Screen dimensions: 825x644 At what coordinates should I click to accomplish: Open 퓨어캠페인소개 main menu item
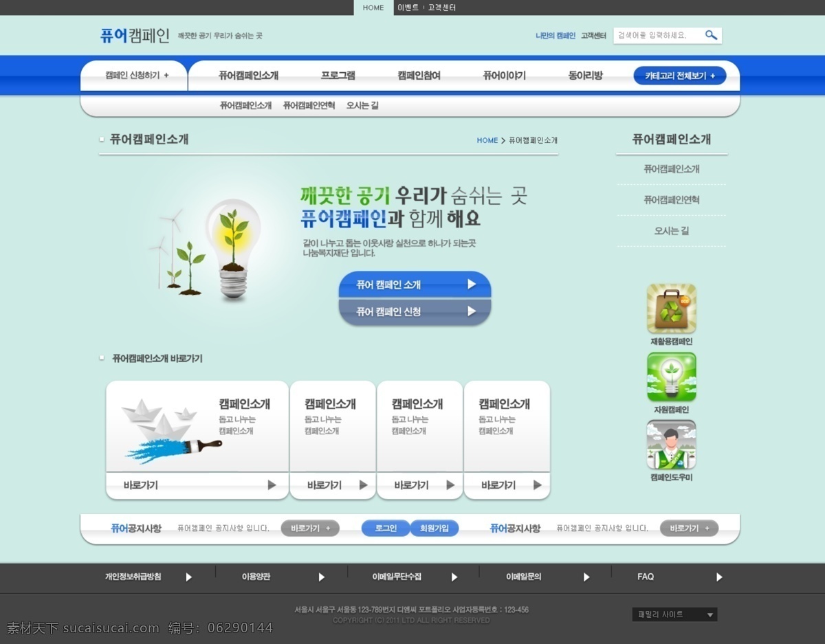(248, 76)
